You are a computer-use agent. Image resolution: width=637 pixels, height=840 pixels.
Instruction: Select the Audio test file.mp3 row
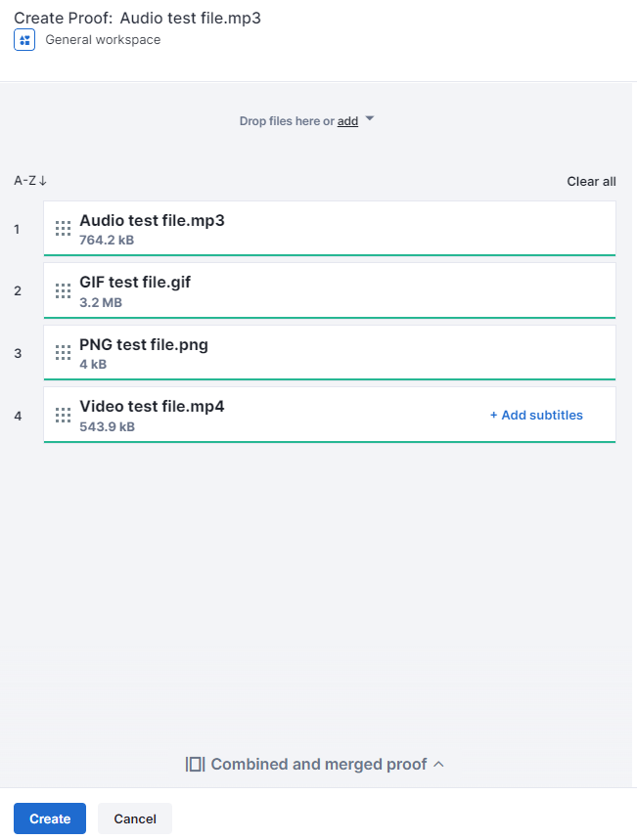click(329, 229)
